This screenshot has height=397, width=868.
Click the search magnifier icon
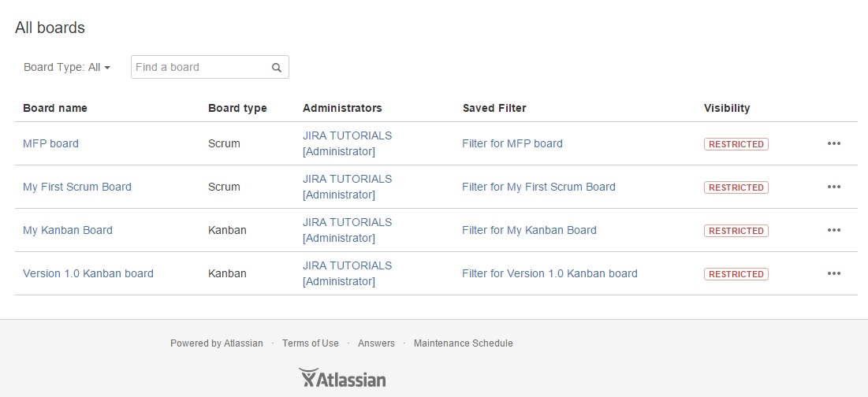[277, 68]
